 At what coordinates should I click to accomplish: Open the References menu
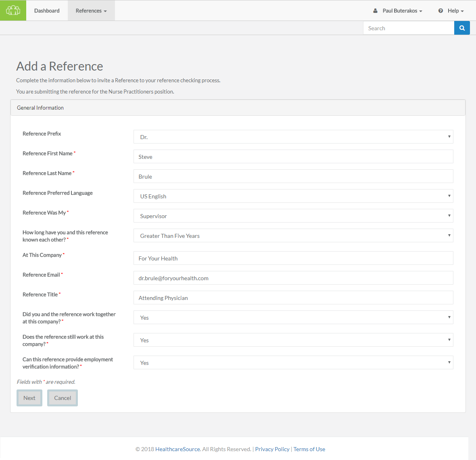tap(91, 10)
